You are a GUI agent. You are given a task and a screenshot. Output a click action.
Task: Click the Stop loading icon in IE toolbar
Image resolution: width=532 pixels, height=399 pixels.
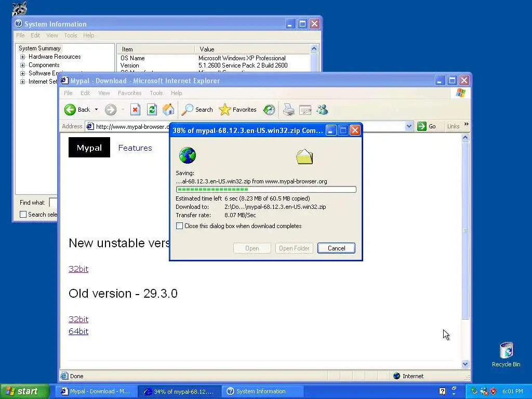135,110
